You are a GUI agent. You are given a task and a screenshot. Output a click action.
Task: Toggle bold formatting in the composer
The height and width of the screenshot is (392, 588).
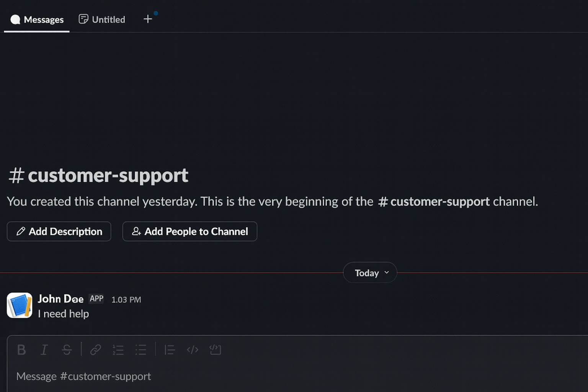pos(21,350)
